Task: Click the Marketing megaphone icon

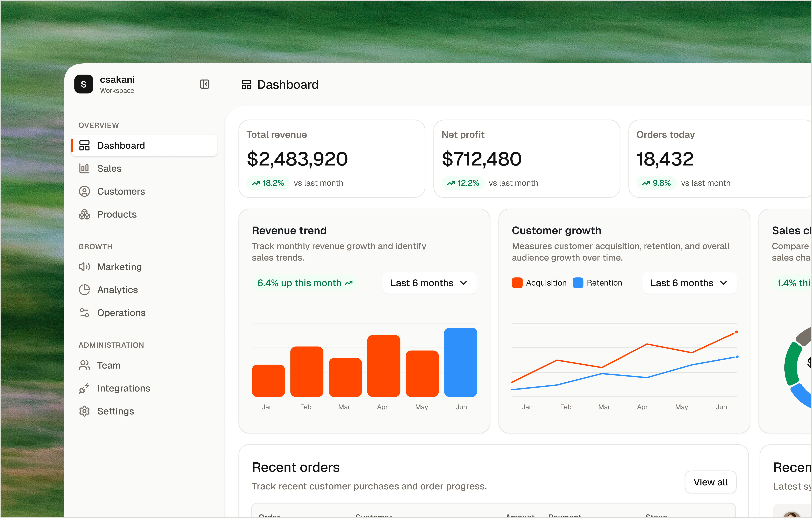Action: pyautogui.click(x=84, y=267)
